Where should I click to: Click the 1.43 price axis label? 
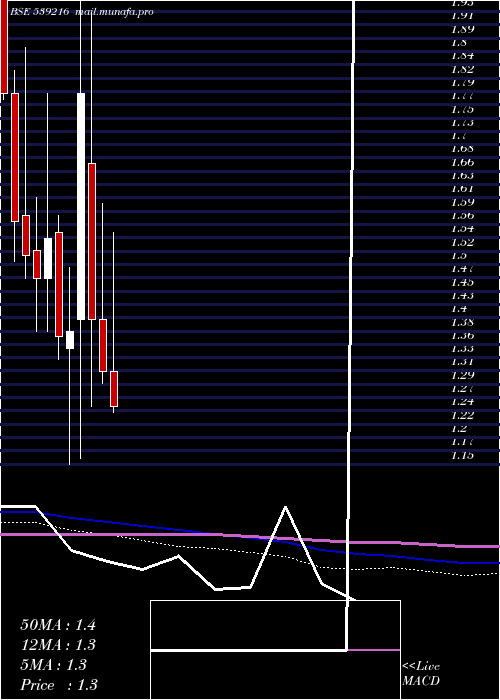pyautogui.click(x=462, y=296)
